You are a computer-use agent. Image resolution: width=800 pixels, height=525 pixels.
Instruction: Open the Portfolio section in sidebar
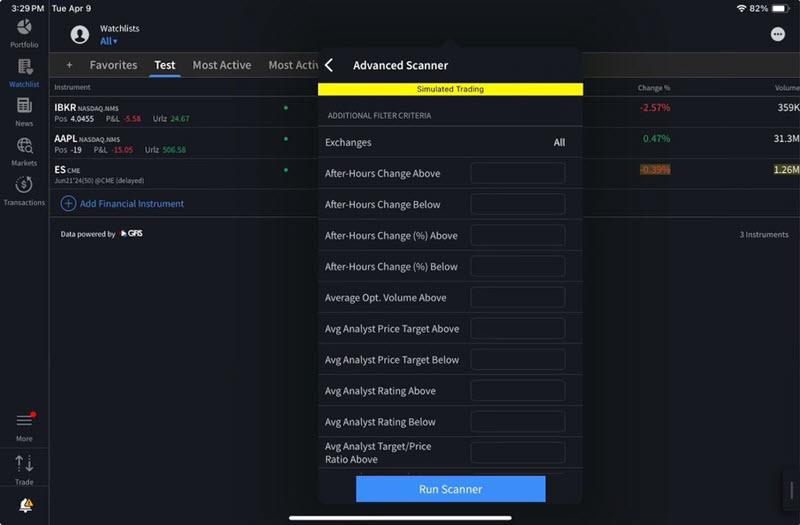tap(24, 31)
